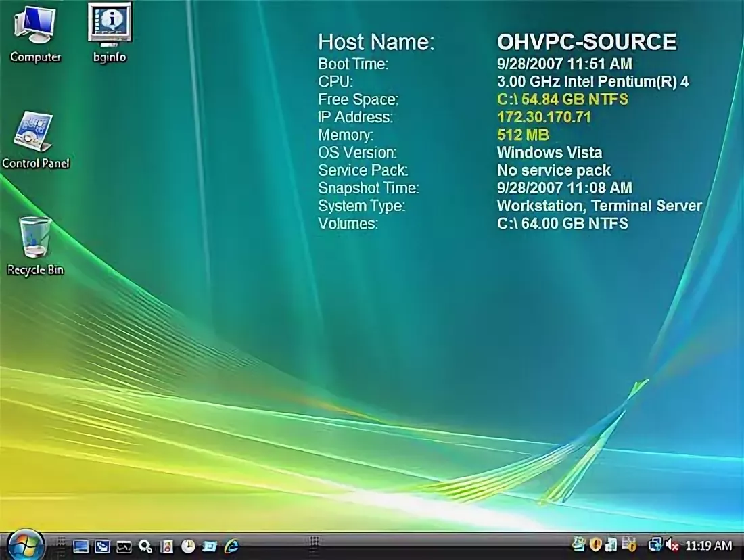
Task: Click the magnifier search Quick Launch icon
Action: point(145,546)
